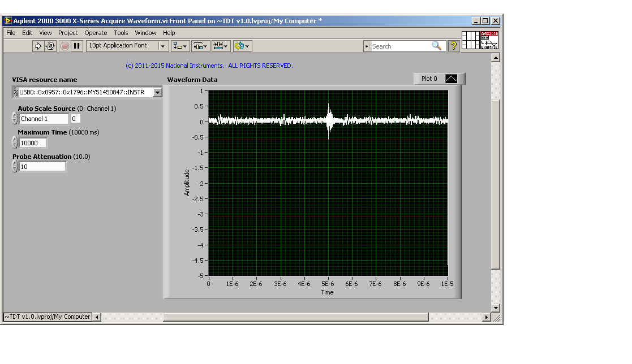Click the Abort Execution stop button
This screenshot has width=632, height=364.
coord(65,46)
